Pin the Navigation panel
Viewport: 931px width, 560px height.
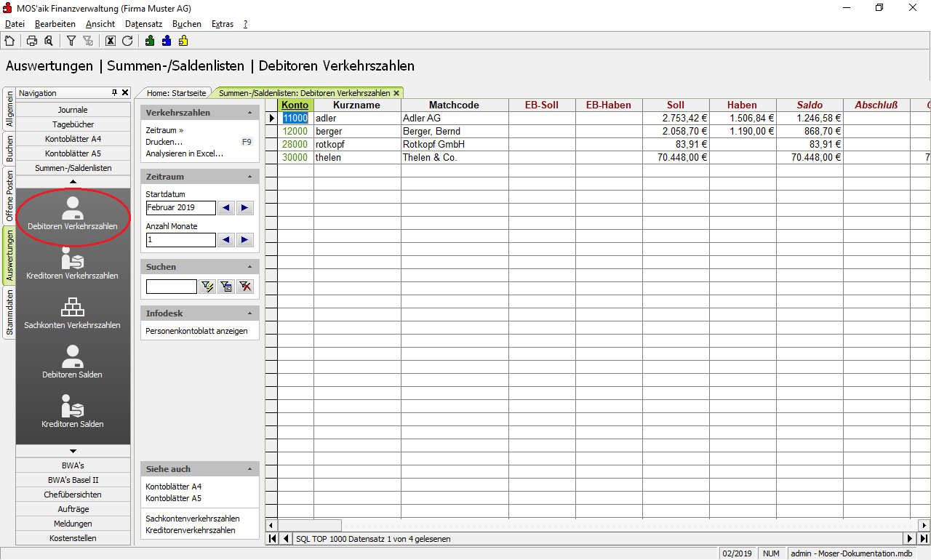tap(114, 93)
